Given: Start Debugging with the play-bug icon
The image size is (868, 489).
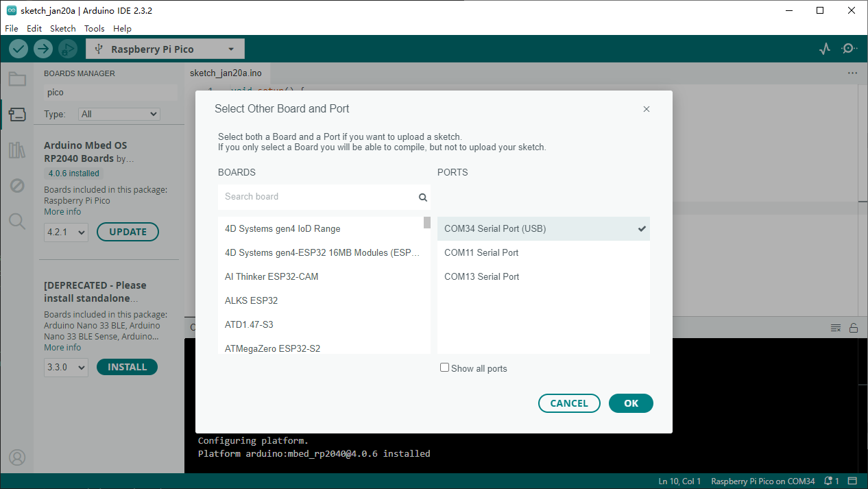Looking at the screenshot, I should 67,49.
